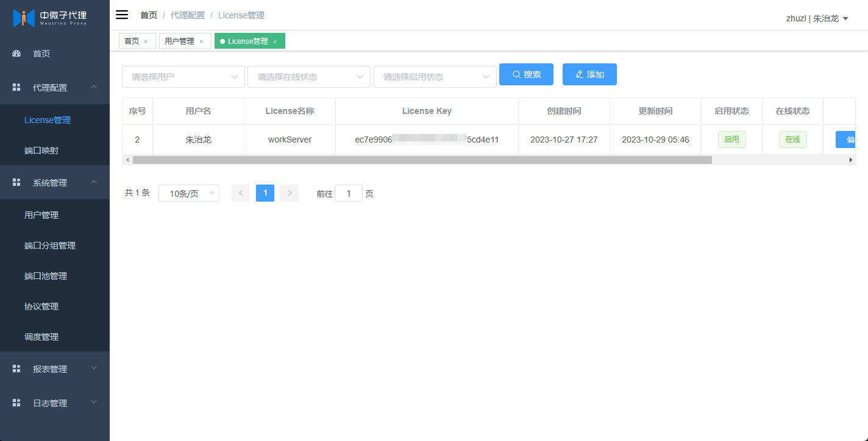
Task: Toggle sidebar with the hamburger menu icon
Action: click(122, 15)
